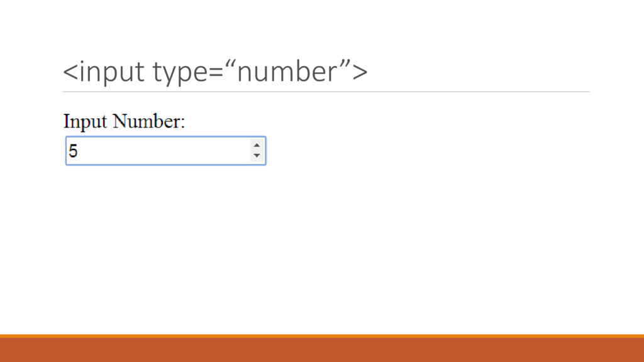The image size is (644, 362).
Task: Click the word "Input" in the label
Action: 85,121
